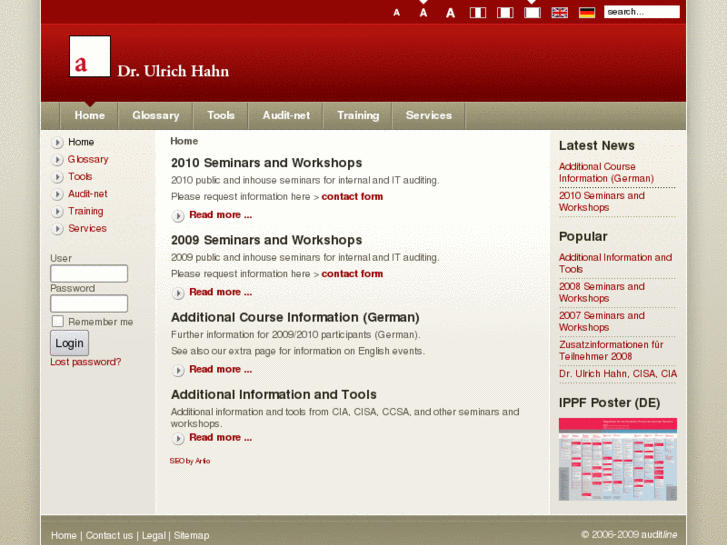Open Dr. Ulrich Hahn, CISA, CIA link
Viewport: 727px width, 545px height.
click(618, 374)
